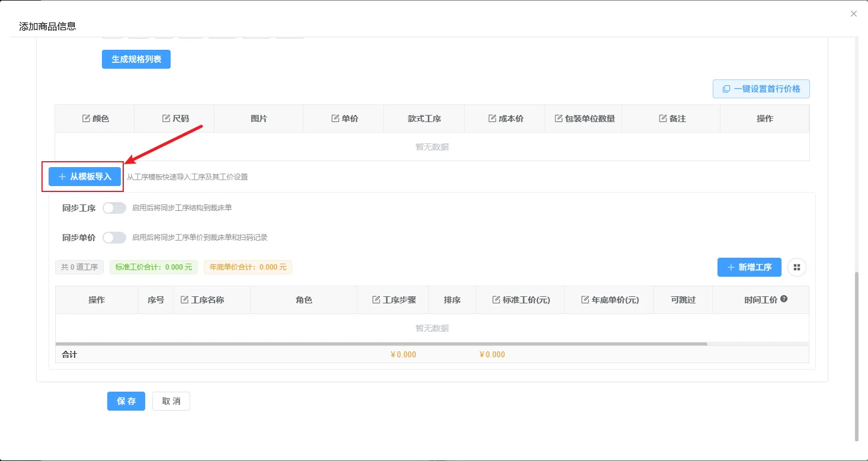868x461 pixels.
Task: Click the dialog's vertical scrollbar
Action: (x=857, y=357)
